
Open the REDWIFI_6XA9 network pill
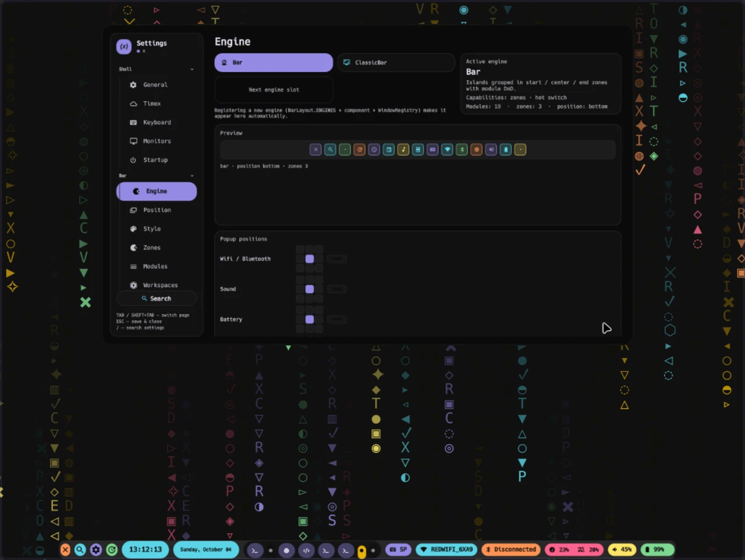(x=447, y=550)
